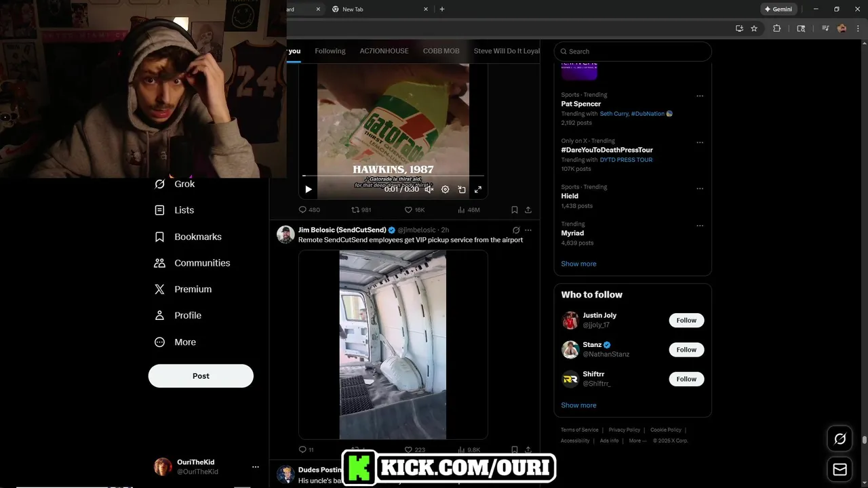This screenshot has height=488, width=868.
Task: Open Gemini in Chrome
Action: (778, 9)
